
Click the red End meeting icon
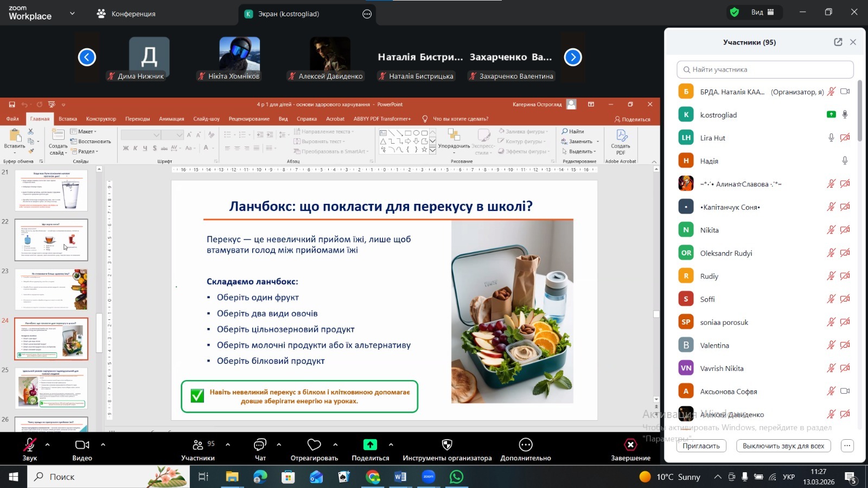click(x=630, y=445)
